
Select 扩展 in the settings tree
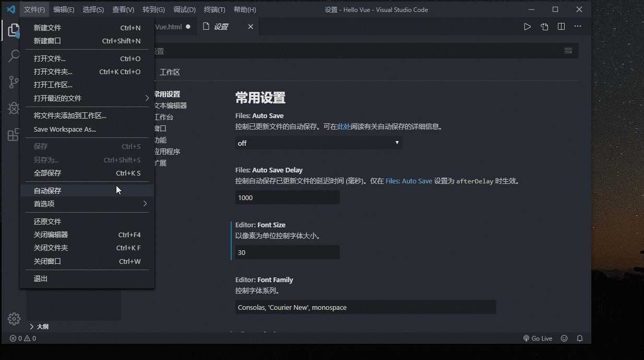point(161,163)
